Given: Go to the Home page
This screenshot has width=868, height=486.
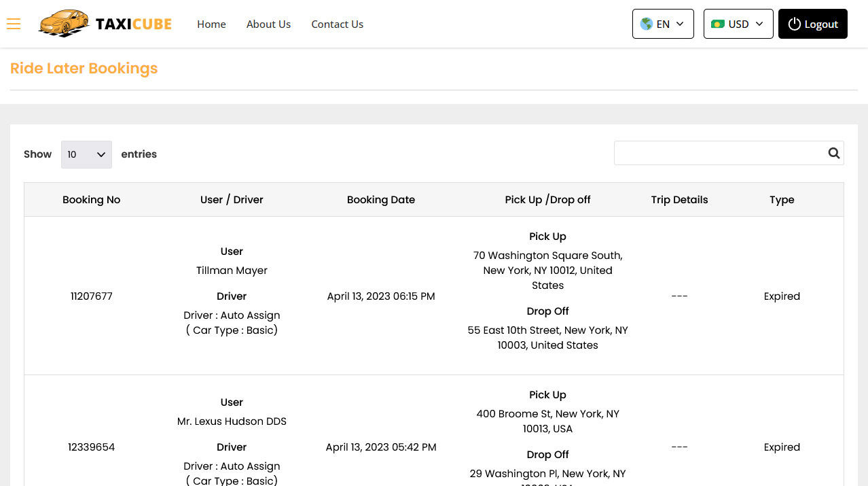Looking at the screenshot, I should 211,24.
